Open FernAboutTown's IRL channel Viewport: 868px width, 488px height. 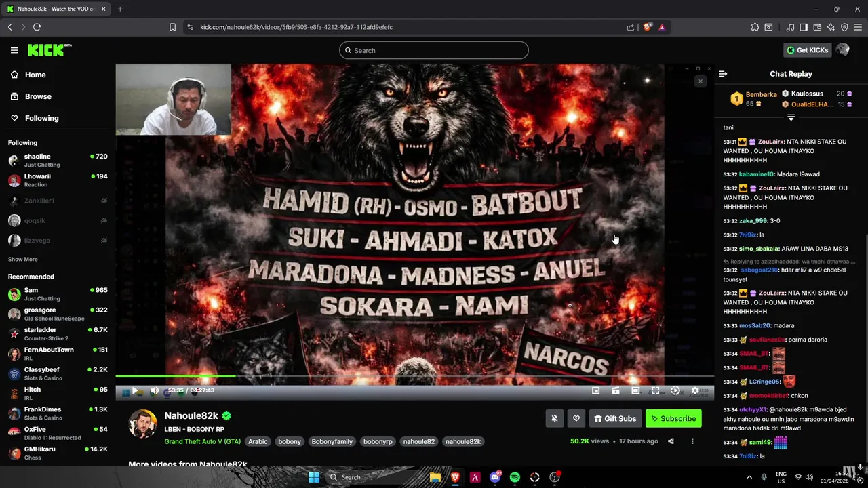pyautogui.click(x=58, y=353)
